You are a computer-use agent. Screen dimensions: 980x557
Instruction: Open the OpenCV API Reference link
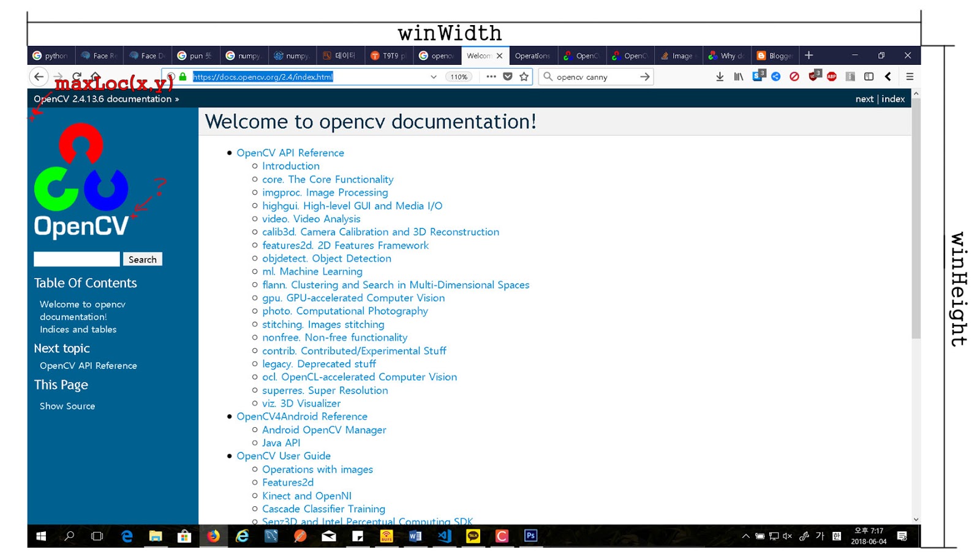(x=290, y=152)
